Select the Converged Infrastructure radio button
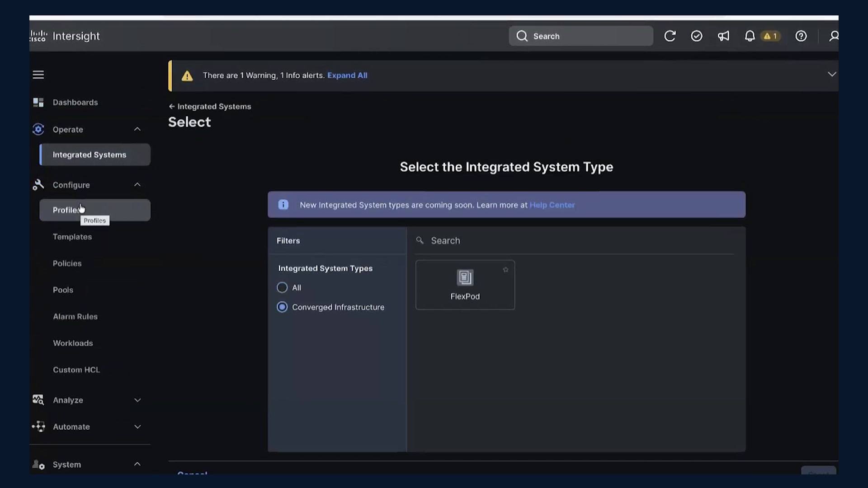The width and height of the screenshot is (868, 488). tap(282, 307)
